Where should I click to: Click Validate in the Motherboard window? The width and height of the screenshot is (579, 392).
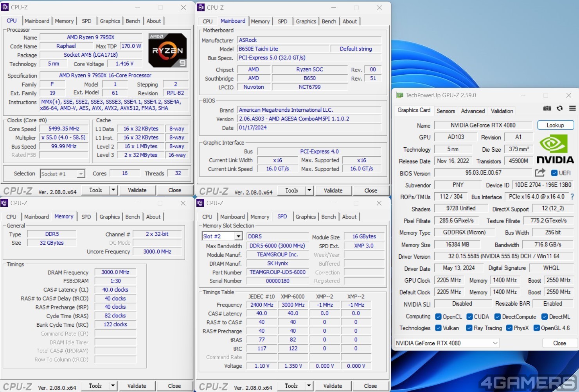[x=333, y=190]
